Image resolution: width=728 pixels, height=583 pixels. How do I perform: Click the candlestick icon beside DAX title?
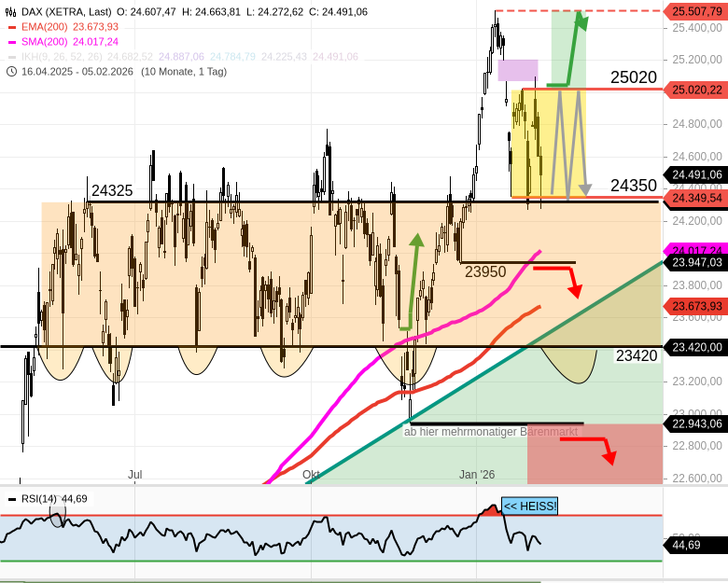point(12,12)
